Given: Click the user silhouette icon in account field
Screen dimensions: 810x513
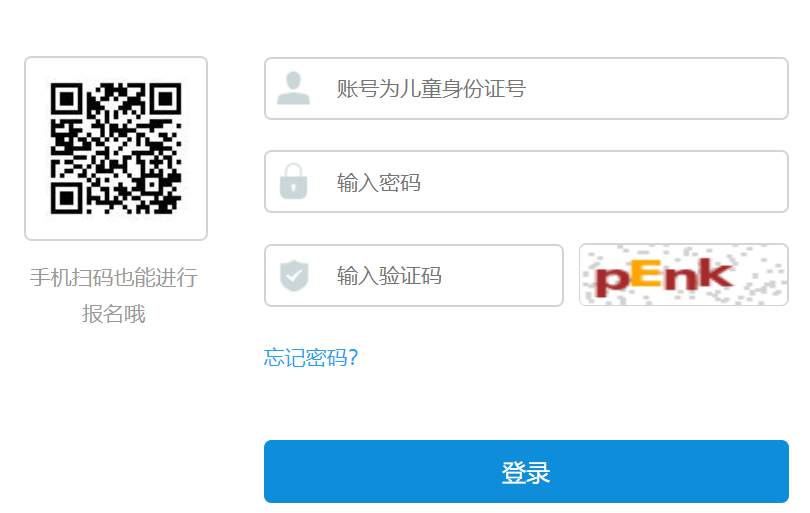Looking at the screenshot, I should pyautogui.click(x=293, y=88).
